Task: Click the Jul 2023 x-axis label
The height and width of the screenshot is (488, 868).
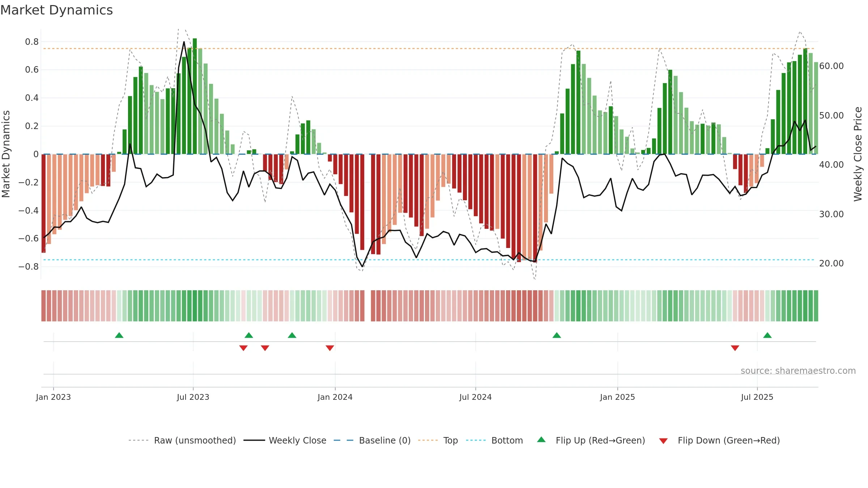Action: 193,397
